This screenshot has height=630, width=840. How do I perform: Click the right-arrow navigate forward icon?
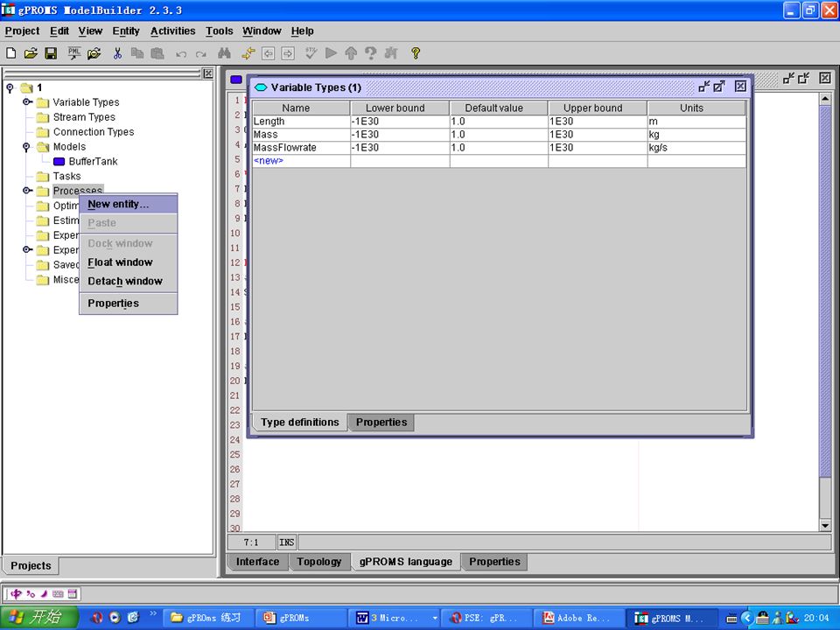[288, 53]
